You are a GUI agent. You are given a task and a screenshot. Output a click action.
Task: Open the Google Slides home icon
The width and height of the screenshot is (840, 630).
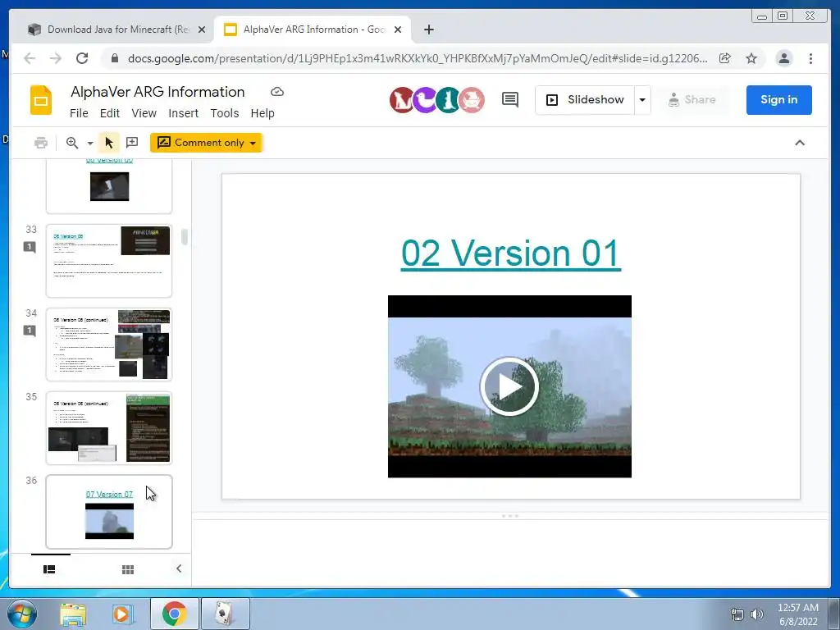pos(41,99)
